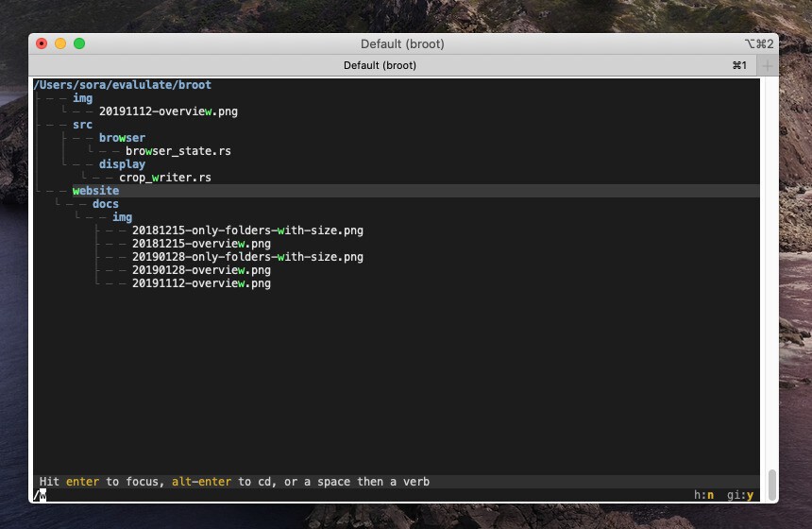
Task: Click the search input showing /w
Action: [41, 495]
